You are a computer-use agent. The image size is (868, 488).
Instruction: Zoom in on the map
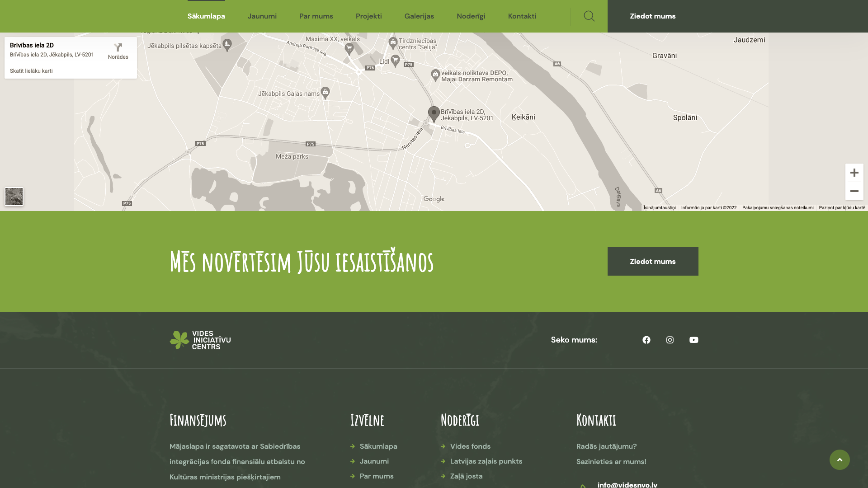click(854, 173)
